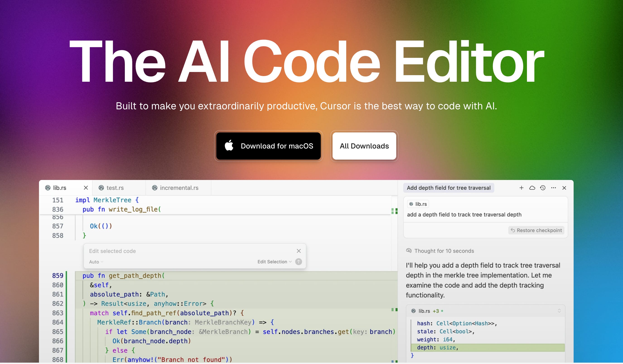
Task: Select the Add depth field chat tab
Action: click(x=449, y=188)
